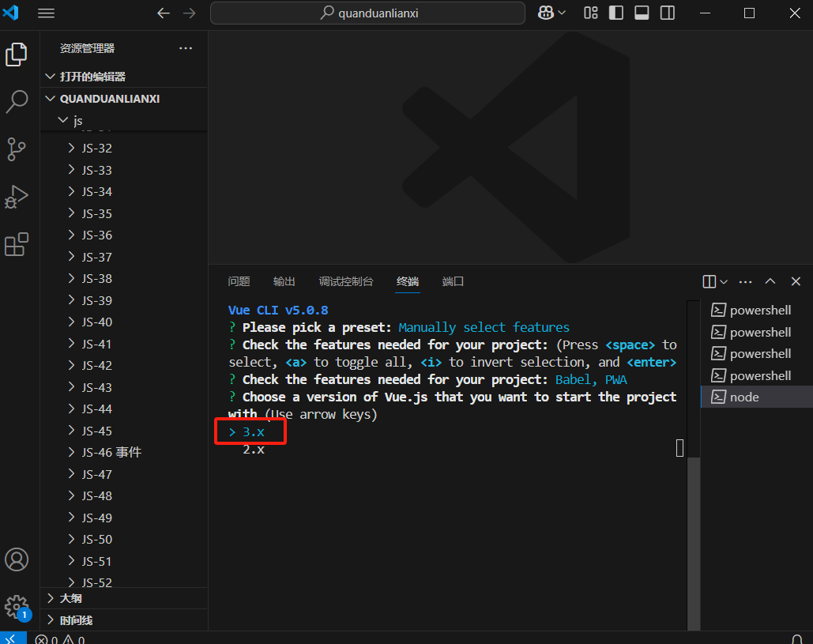813x644 pixels.
Task: Open the Extensions view
Action: tap(16, 244)
